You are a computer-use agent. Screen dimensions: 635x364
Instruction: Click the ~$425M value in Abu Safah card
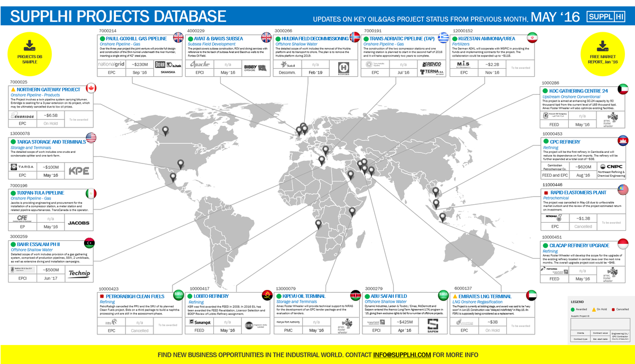point(405,322)
